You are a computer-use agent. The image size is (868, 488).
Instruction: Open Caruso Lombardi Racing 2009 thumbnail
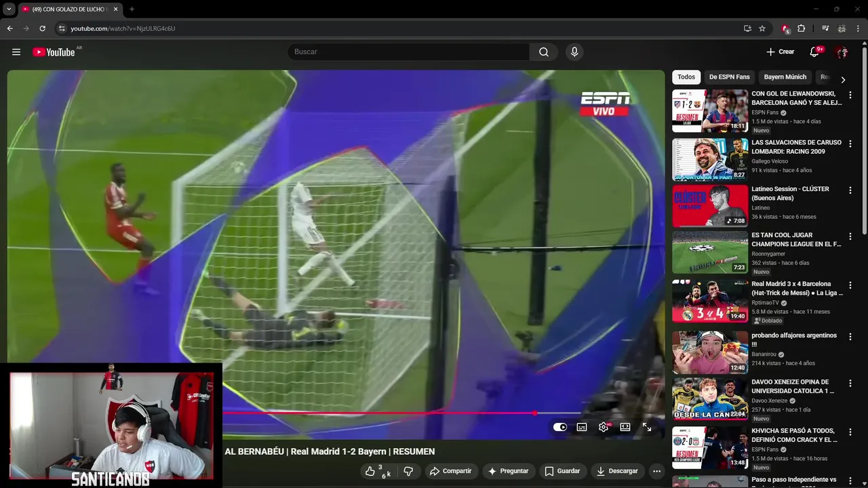click(710, 160)
